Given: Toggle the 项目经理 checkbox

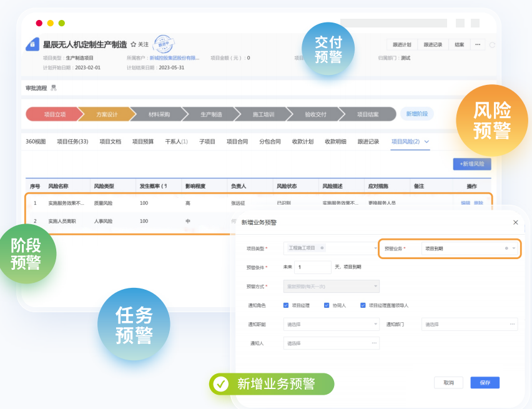Looking at the screenshot, I should [286, 305].
